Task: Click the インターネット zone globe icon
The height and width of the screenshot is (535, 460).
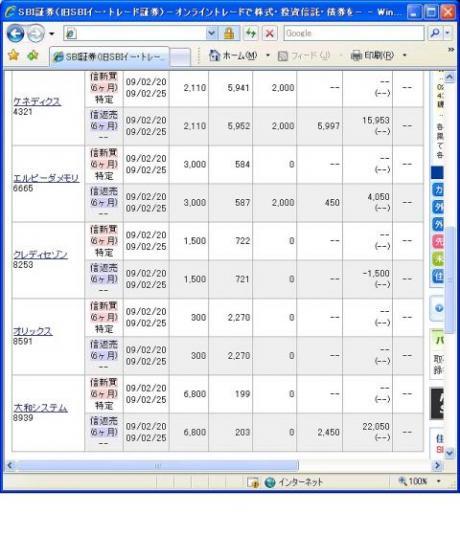Action: pos(270,482)
